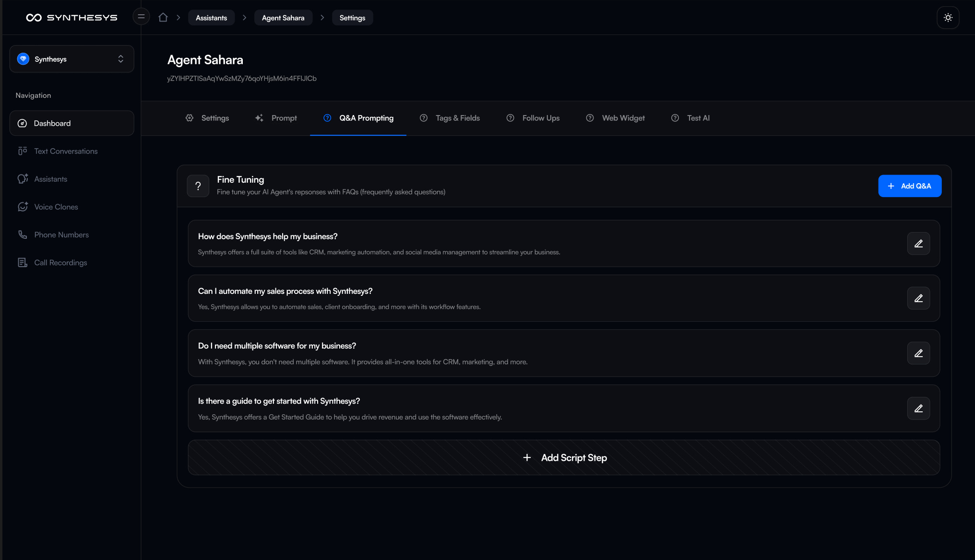Image resolution: width=975 pixels, height=560 pixels.
Task: Click the Fine Tuning heading
Action: 240,179
